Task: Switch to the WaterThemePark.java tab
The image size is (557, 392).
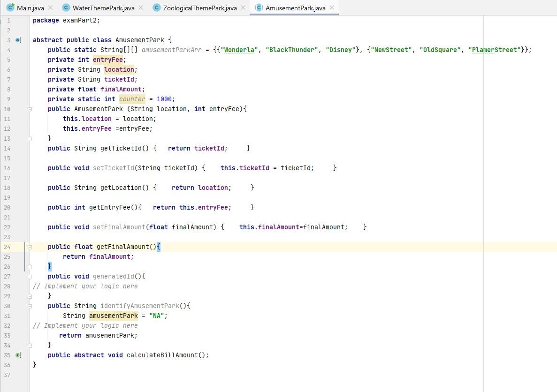Action: pos(103,8)
